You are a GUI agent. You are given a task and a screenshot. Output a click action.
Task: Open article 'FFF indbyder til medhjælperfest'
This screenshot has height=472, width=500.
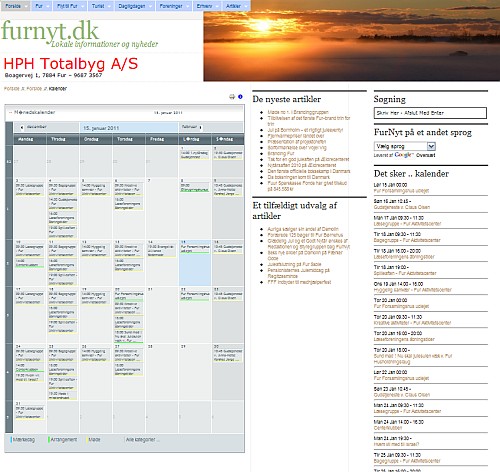tap(299, 282)
